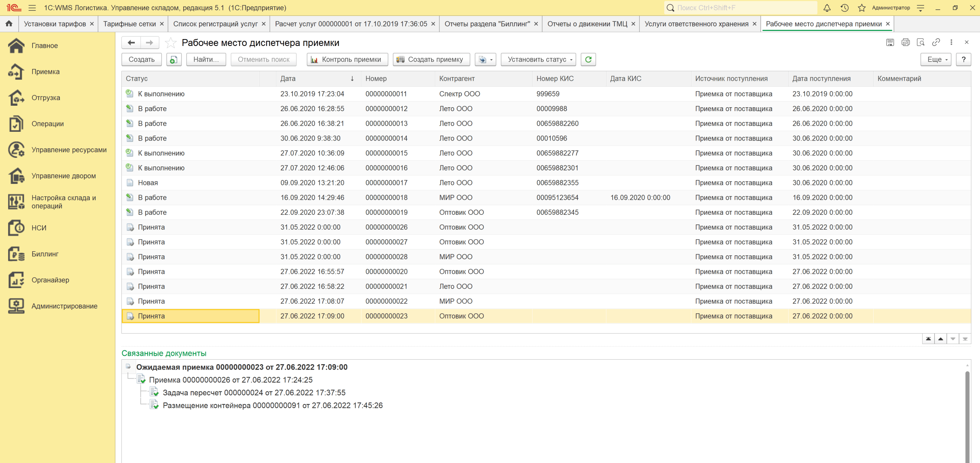Add page to favorites with star

171,43
